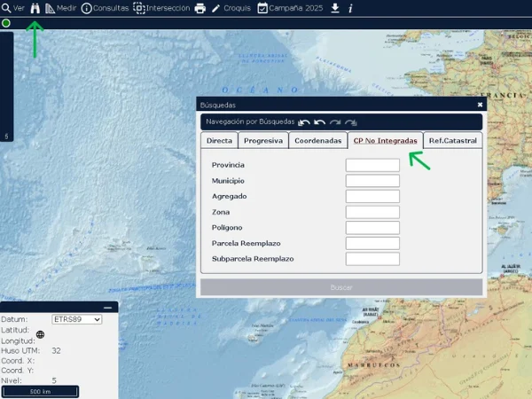Expand the Datum ETRS89 dropdown
The height and width of the screenshot is (399, 532).
pos(77,319)
